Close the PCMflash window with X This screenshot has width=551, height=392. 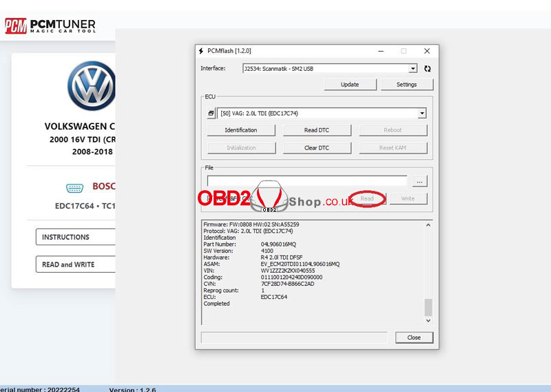click(427, 51)
